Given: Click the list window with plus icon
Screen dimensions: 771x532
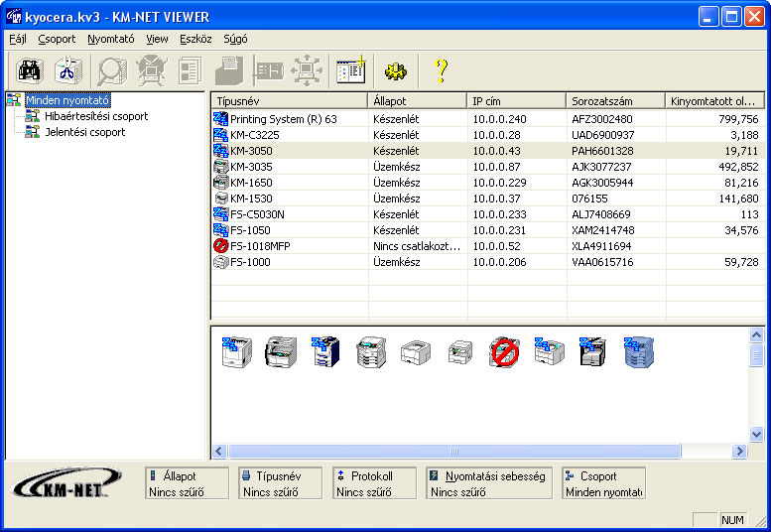Looking at the screenshot, I should (350, 69).
